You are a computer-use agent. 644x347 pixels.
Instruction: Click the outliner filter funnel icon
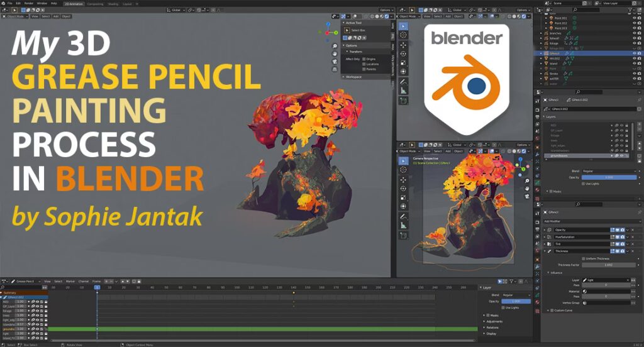point(630,9)
